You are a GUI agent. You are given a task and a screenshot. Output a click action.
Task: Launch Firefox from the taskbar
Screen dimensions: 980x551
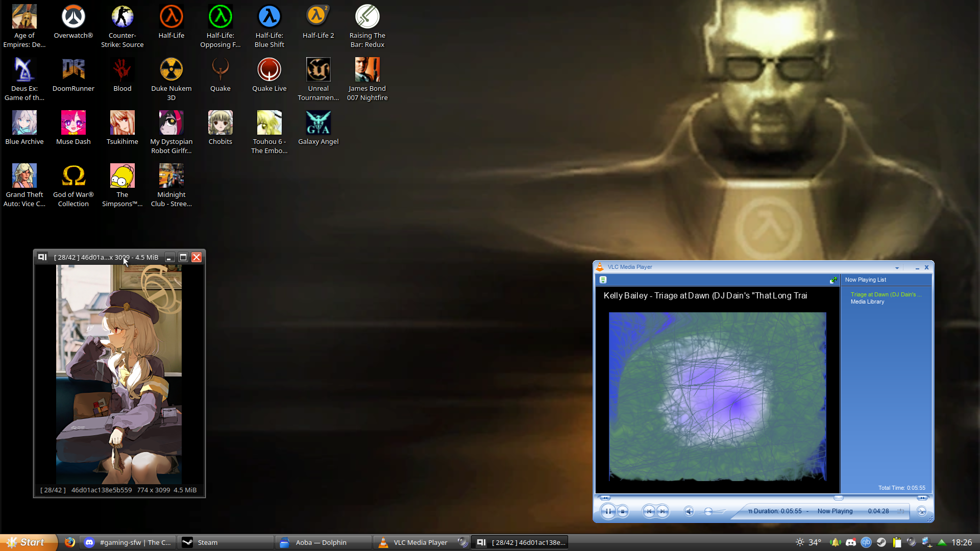(x=70, y=542)
